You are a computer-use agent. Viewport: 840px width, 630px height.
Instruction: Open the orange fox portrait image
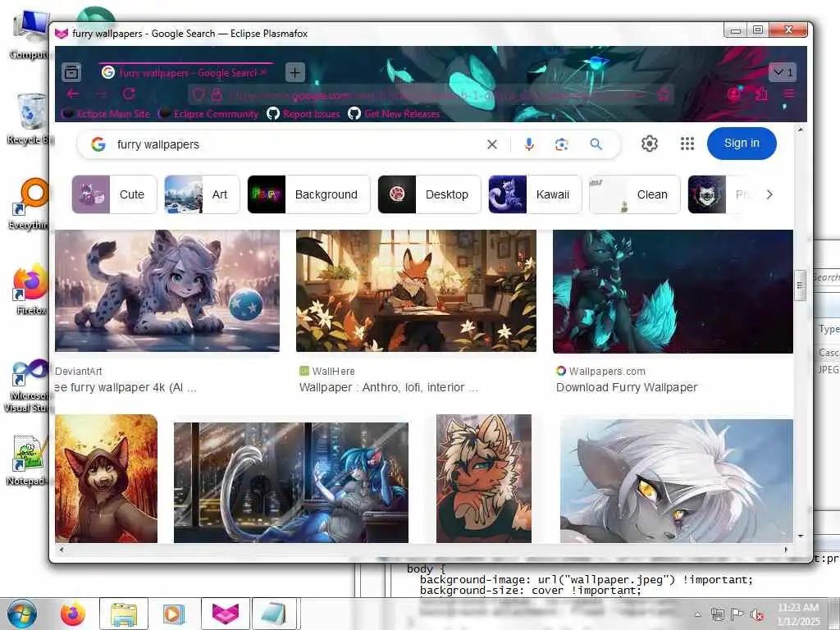point(484,478)
